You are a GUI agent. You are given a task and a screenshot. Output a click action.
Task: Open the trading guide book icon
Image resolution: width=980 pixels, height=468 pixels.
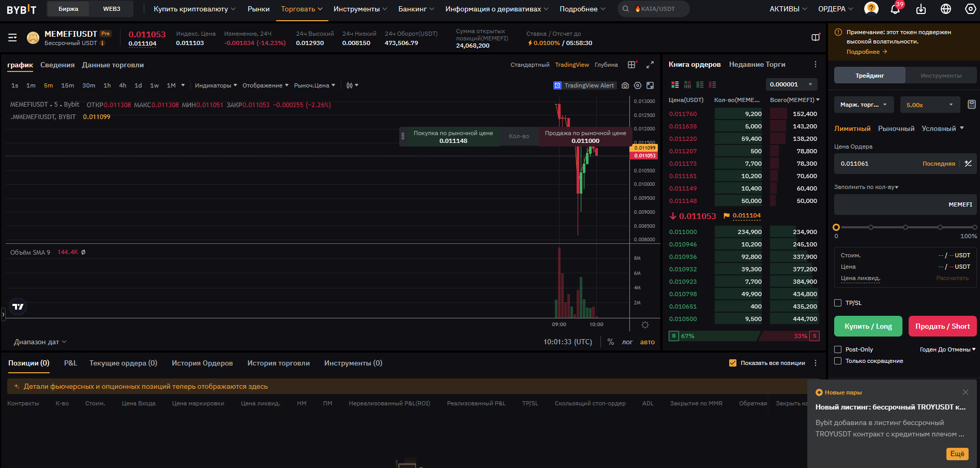click(816, 37)
